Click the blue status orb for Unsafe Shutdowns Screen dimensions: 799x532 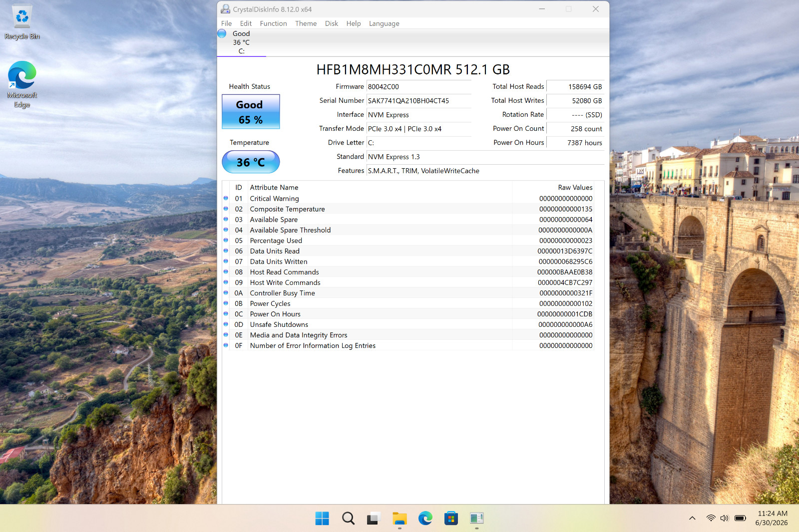pos(226,324)
